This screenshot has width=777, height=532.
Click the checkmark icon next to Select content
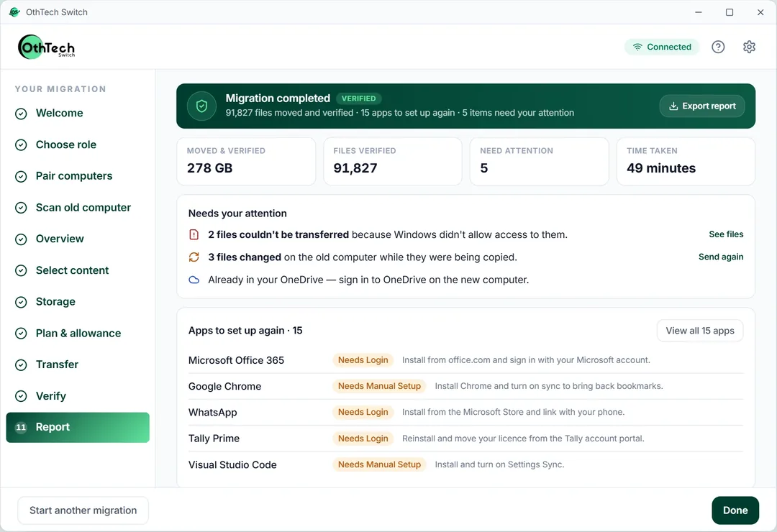click(x=21, y=271)
